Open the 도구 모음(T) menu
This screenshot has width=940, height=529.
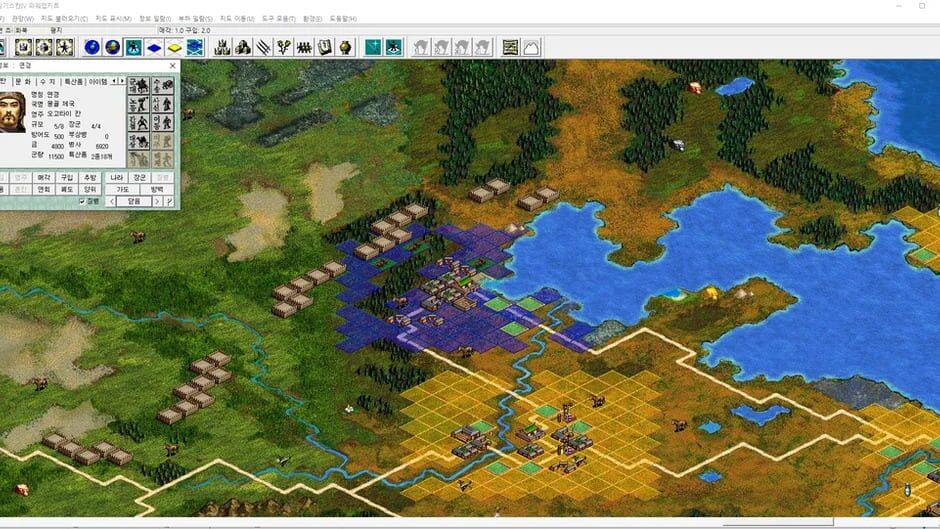tap(278, 19)
